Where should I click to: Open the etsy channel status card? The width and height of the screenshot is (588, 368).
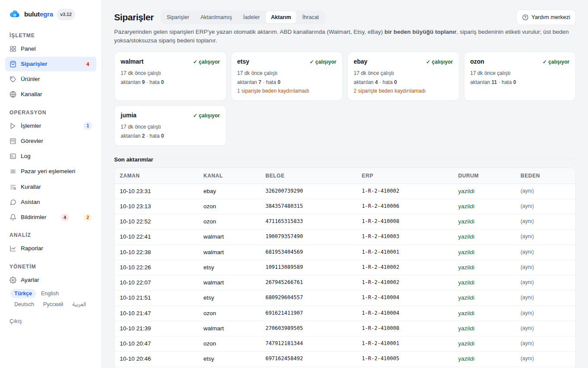pos(287,76)
